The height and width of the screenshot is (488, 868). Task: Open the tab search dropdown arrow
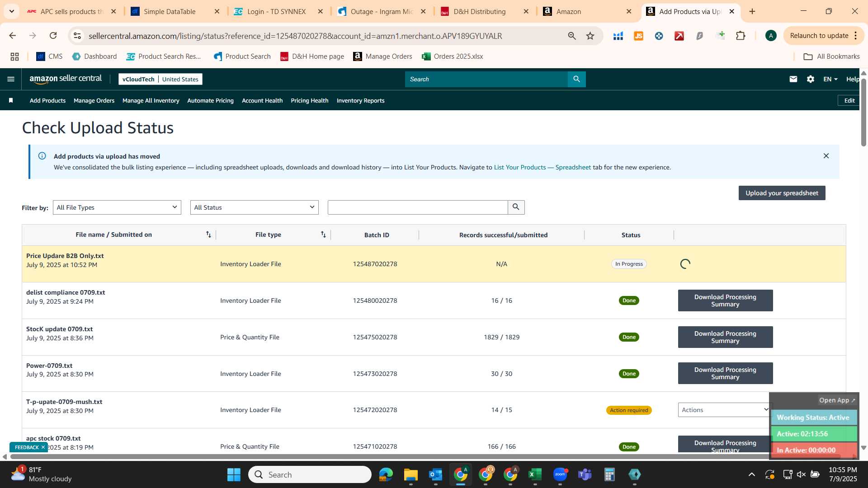point(11,11)
